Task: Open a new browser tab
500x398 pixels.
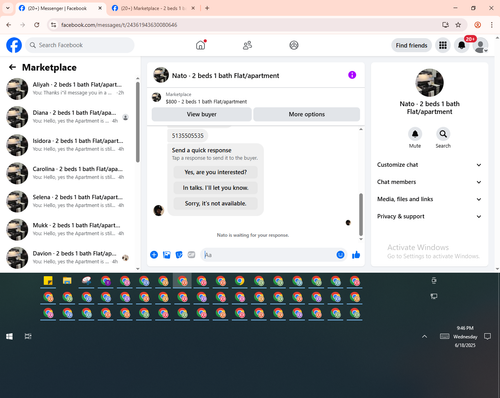Action: click(207, 8)
